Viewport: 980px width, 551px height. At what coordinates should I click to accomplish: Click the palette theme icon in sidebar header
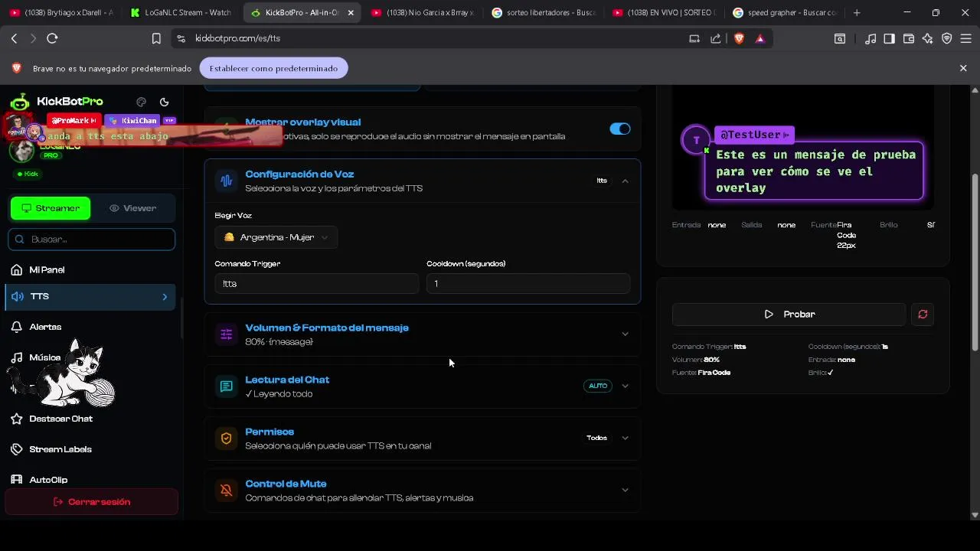tap(141, 102)
